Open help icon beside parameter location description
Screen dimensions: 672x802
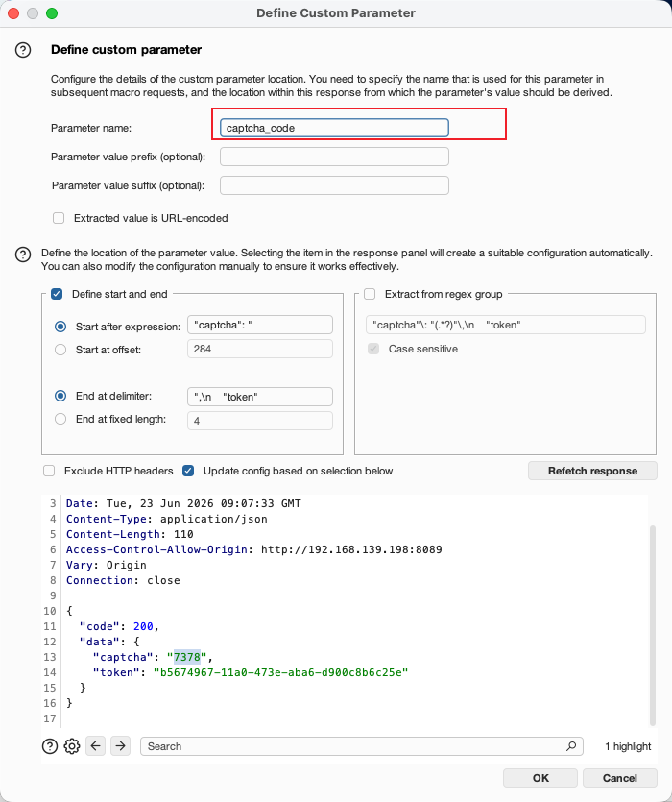[23, 255]
